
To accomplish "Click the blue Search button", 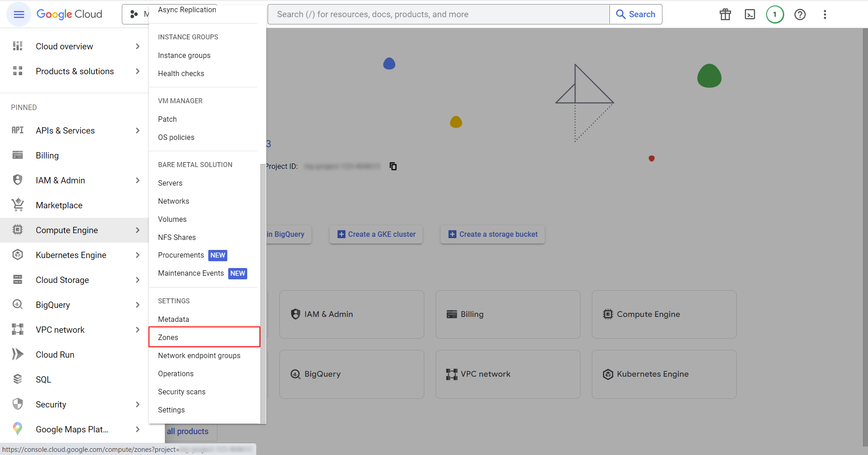I will click(x=636, y=14).
